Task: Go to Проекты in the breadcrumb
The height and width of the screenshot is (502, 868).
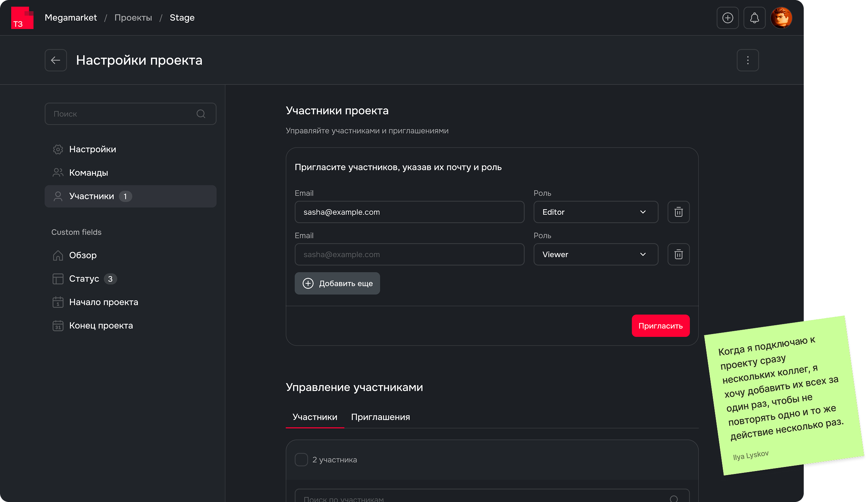Action: pyautogui.click(x=133, y=18)
